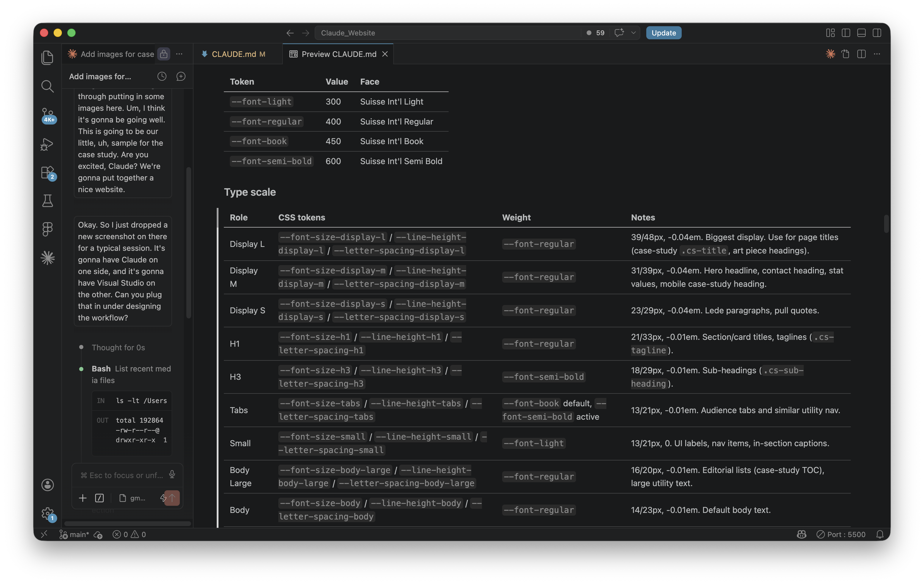The height and width of the screenshot is (585, 924).
Task: Go forward with the right arrow
Action: coord(305,33)
